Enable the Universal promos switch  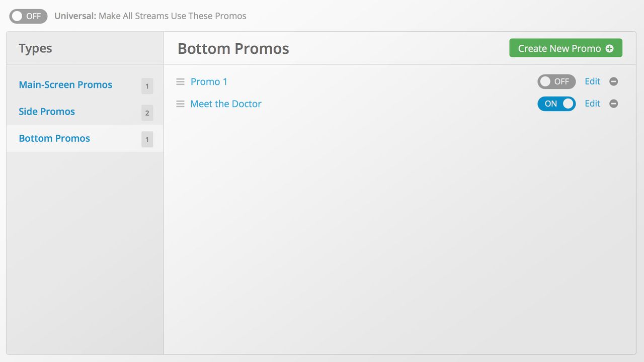click(x=28, y=16)
